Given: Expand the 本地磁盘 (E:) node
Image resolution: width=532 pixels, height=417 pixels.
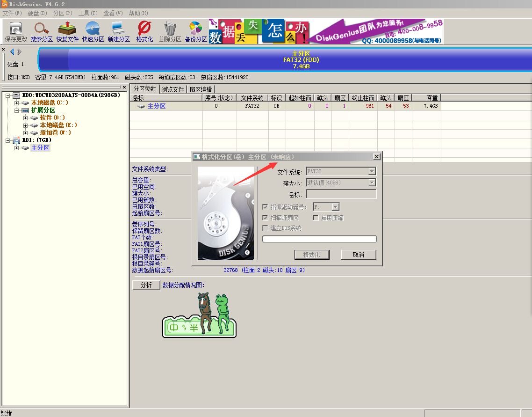Looking at the screenshot, I should pyautogui.click(x=25, y=125).
